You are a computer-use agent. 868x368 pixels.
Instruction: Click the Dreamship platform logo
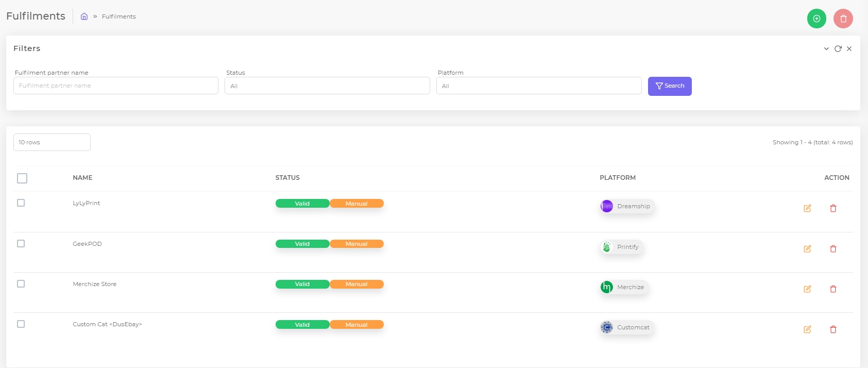point(607,206)
